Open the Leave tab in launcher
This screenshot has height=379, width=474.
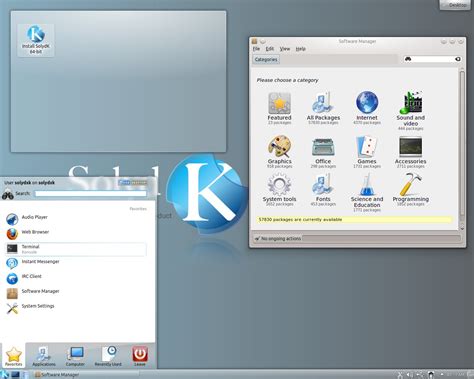[x=140, y=356]
